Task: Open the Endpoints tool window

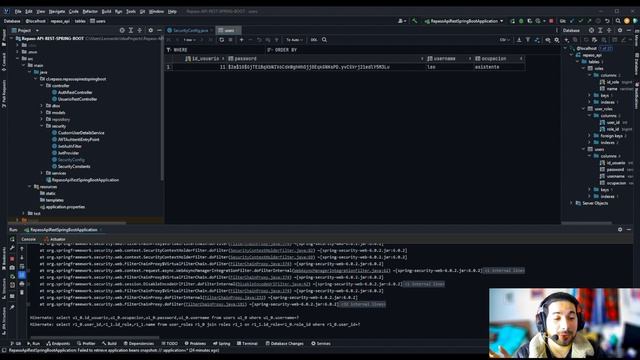Action: (58, 343)
